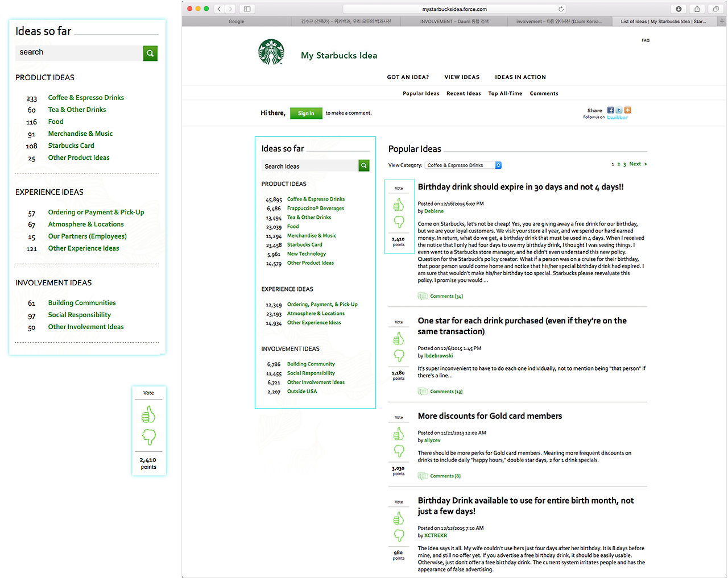
Task: Open the Building Communities category
Action: [x=82, y=303]
